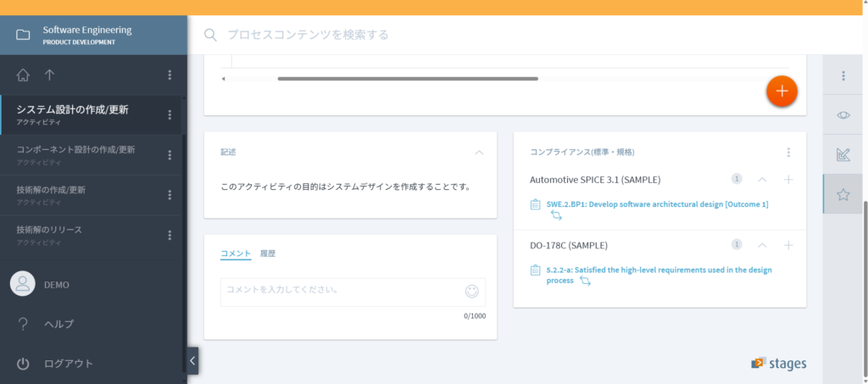Click the search magnifier icon
Image resolution: width=868 pixels, height=384 pixels.
[x=210, y=35]
